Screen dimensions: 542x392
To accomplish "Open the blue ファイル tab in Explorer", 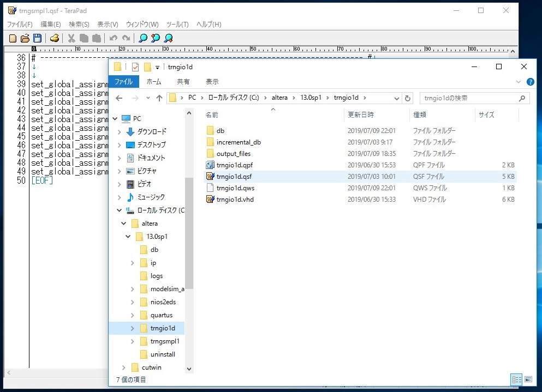I will coord(124,82).
